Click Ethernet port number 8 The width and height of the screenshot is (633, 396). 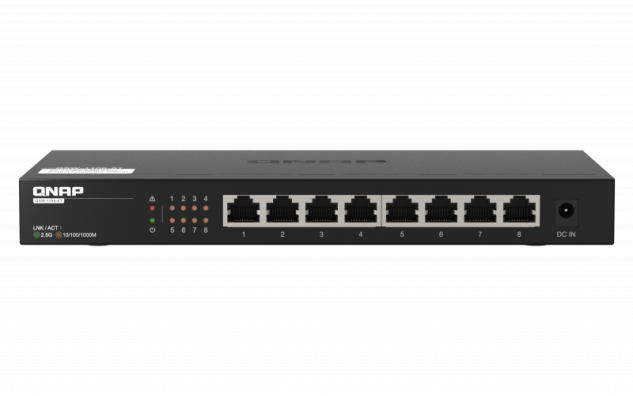click(520, 210)
